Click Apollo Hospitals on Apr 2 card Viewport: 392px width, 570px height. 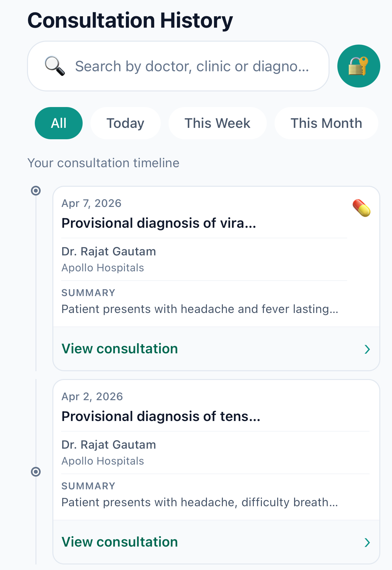click(x=103, y=461)
